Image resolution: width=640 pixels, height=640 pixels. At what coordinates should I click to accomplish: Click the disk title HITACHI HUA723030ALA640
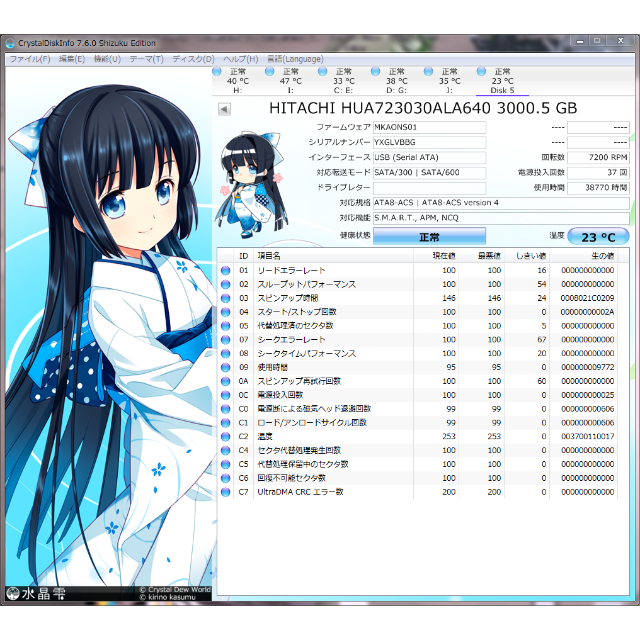(x=423, y=108)
